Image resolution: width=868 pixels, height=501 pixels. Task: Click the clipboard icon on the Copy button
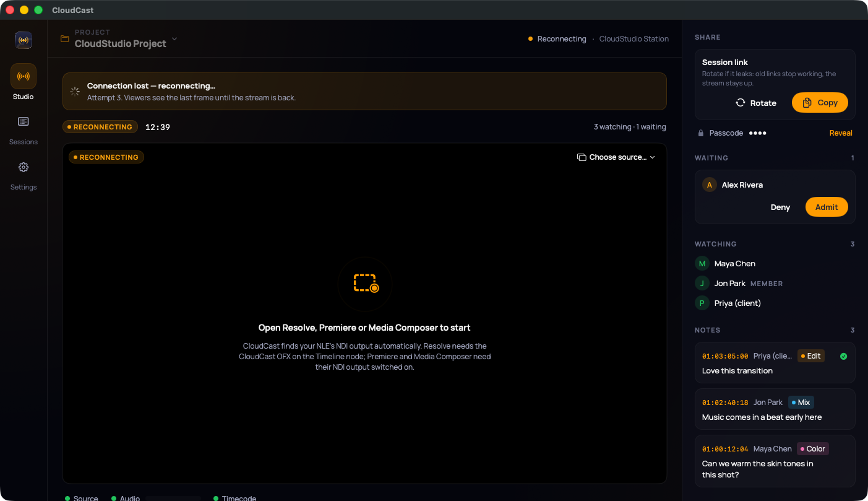[807, 103]
